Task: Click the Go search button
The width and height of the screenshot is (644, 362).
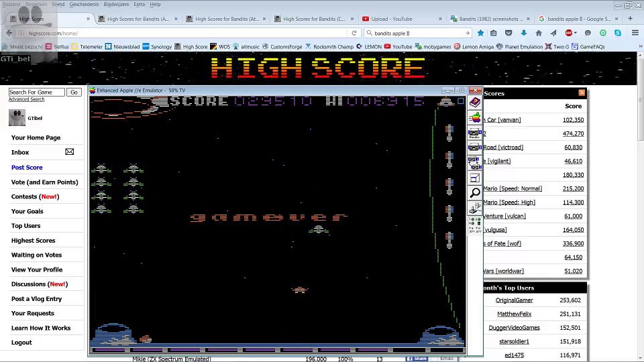Action: tap(74, 92)
